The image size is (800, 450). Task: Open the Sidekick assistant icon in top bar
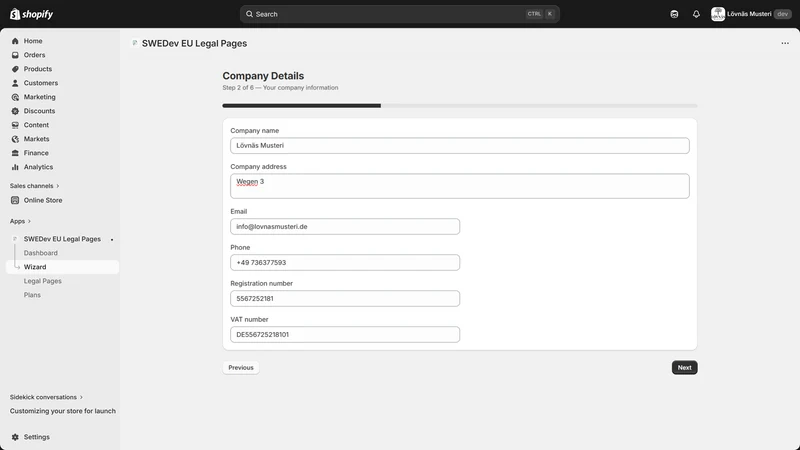(674, 14)
